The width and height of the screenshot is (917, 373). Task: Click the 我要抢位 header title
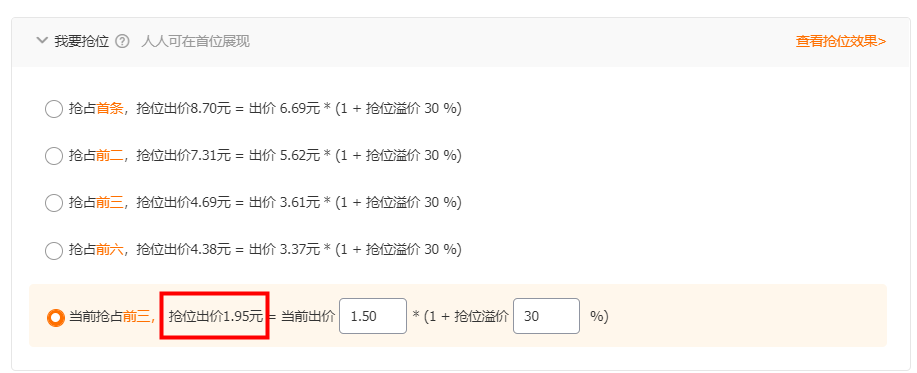tap(82, 42)
